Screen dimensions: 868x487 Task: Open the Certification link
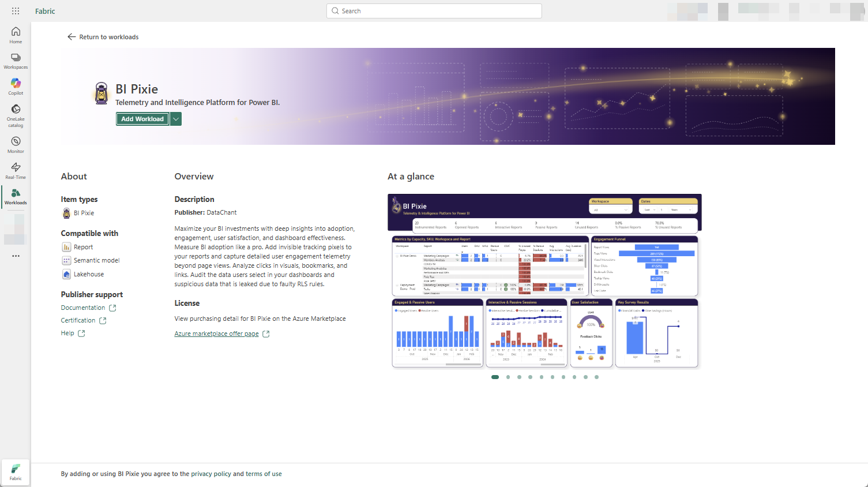[78, 321]
